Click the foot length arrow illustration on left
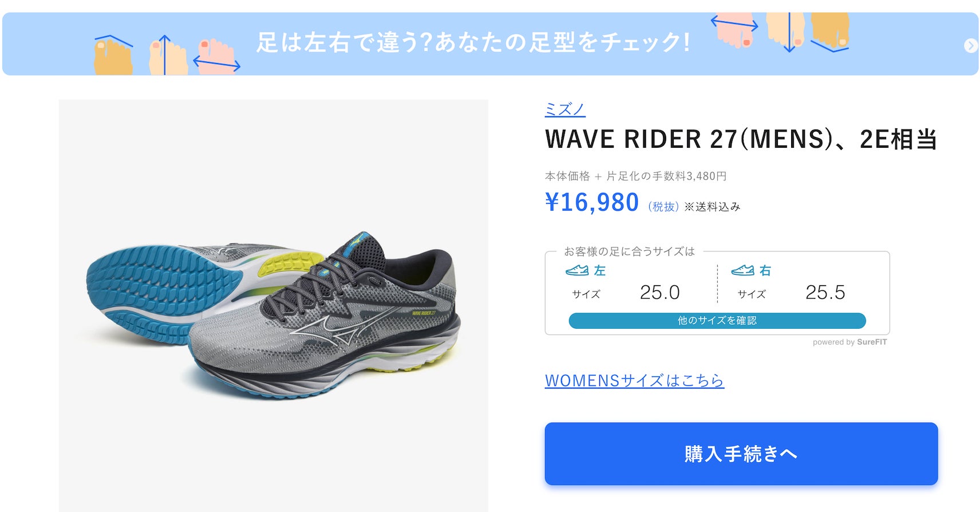This screenshot has height=512, width=980. click(167, 55)
